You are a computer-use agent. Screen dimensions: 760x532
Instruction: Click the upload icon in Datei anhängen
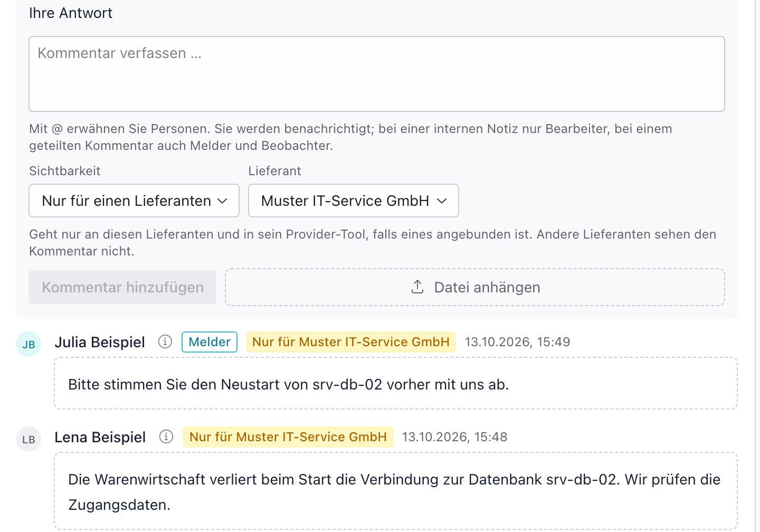pyautogui.click(x=417, y=287)
